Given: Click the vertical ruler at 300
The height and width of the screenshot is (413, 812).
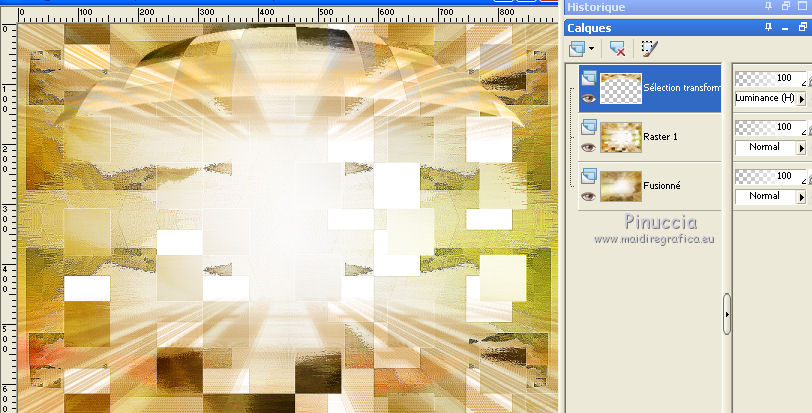Looking at the screenshot, I should [5, 218].
